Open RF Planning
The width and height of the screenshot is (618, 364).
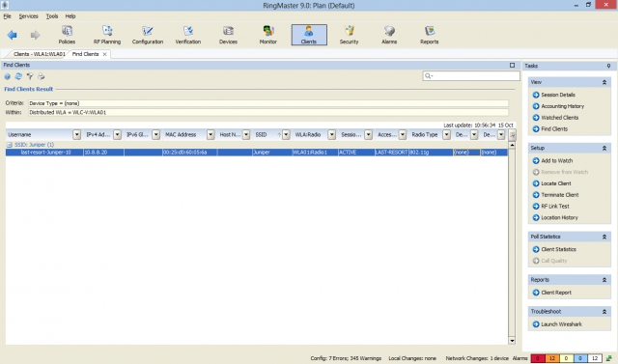pos(107,35)
